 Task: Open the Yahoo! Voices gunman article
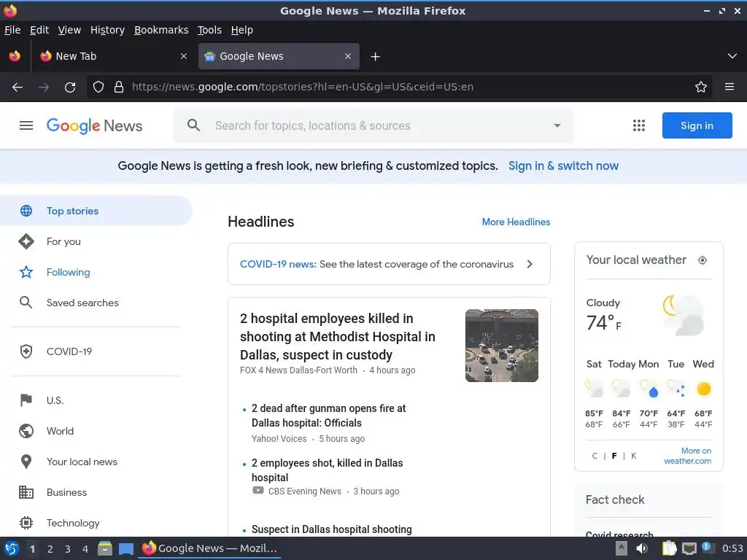[x=328, y=416]
